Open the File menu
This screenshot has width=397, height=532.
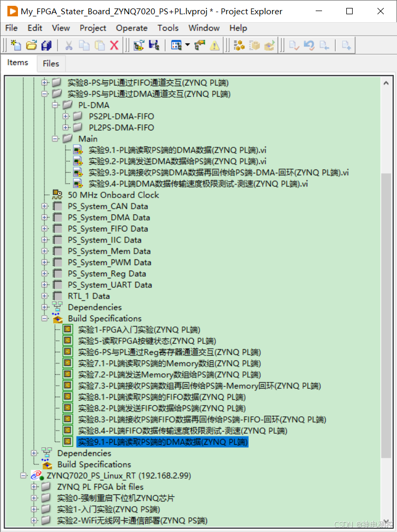tap(12, 28)
